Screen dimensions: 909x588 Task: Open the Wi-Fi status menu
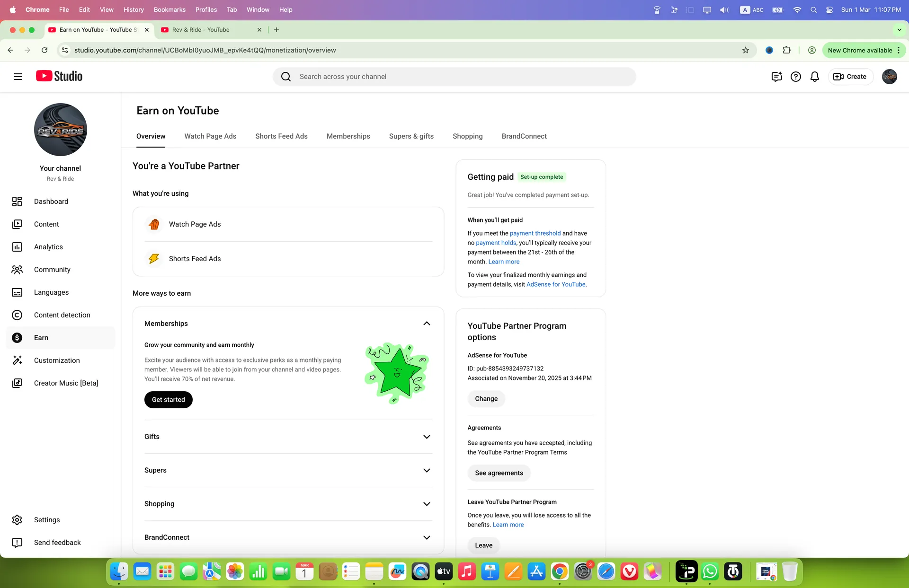coord(797,9)
